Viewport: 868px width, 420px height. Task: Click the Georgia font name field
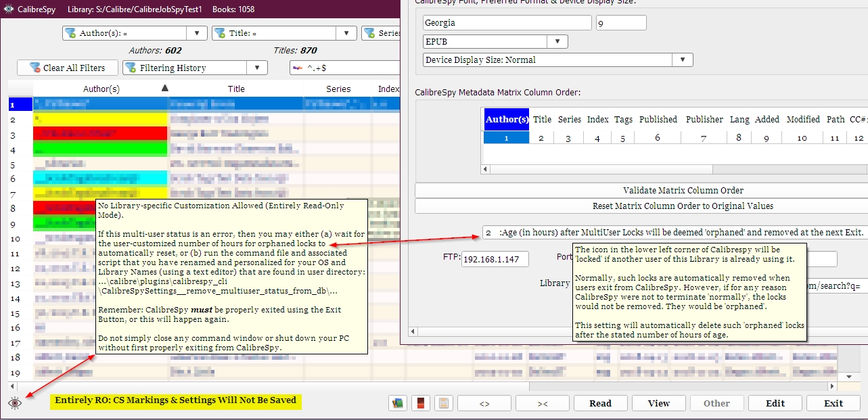coord(507,23)
